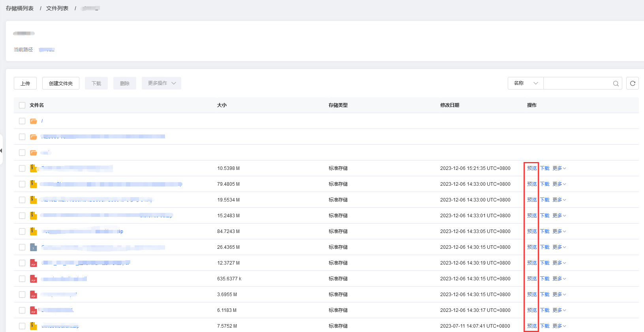The height and width of the screenshot is (332, 644).
Task: Check the box for the 635.6377 k file
Action: [x=22, y=279]
